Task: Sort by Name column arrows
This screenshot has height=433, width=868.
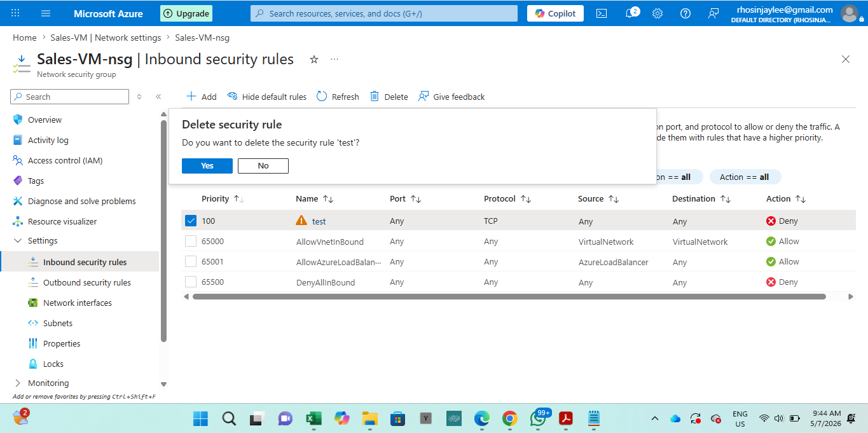Action: [x=328, y=199]
